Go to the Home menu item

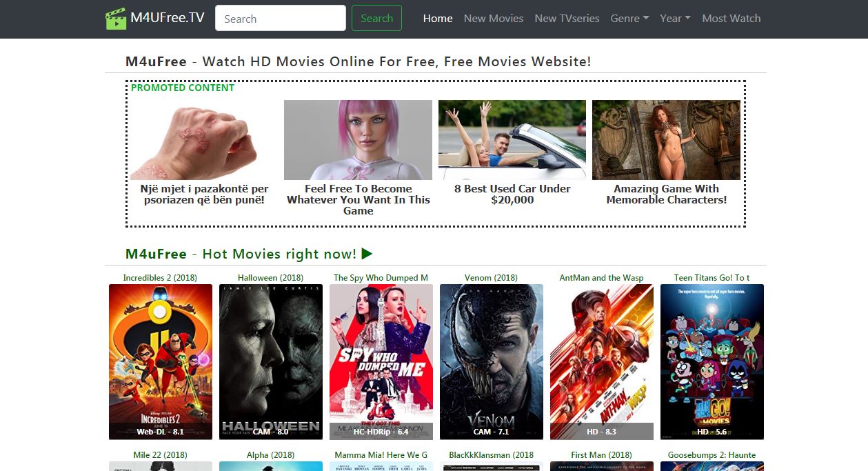click(438, 19)
